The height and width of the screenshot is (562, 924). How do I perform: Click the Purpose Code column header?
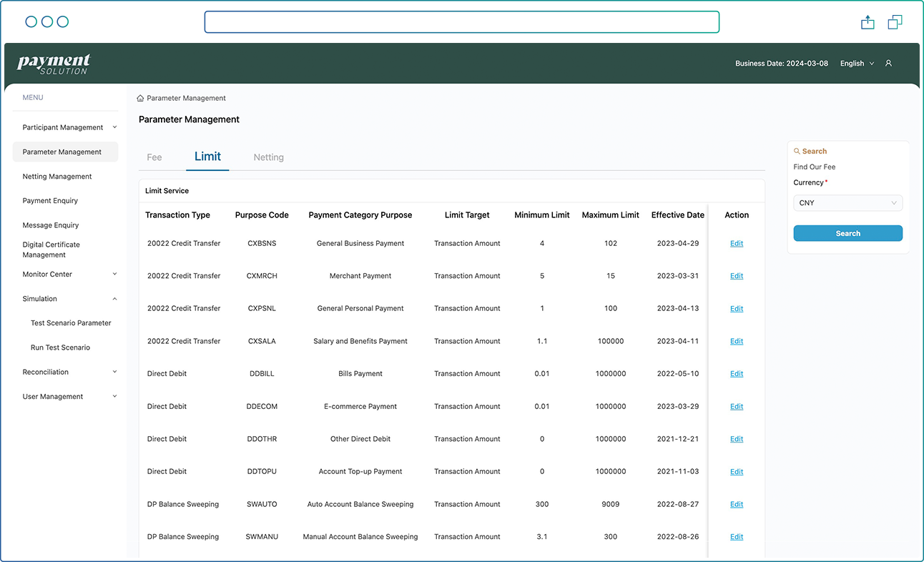262,215
